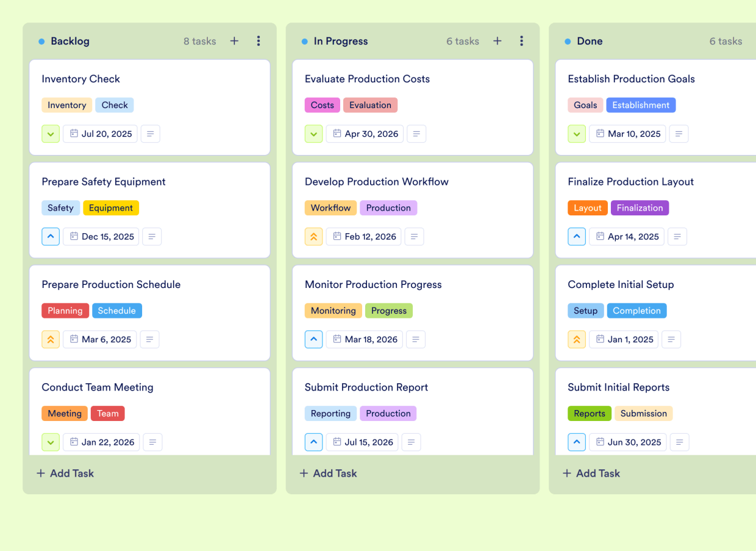Open the due date picker on Develop Production Workflow
The height and width of the screenshot is (551, 756).
point(363,236)
